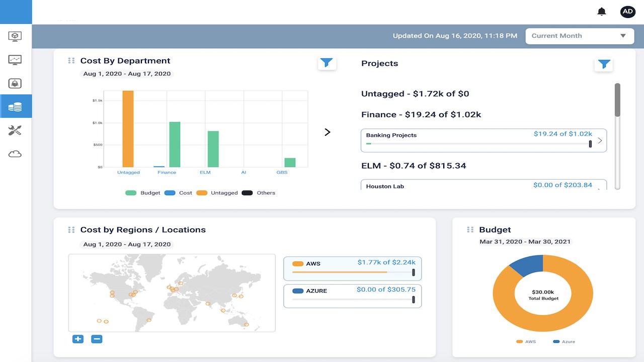Open the cloud icon in sidebar
644x362 pixels.
16,154
